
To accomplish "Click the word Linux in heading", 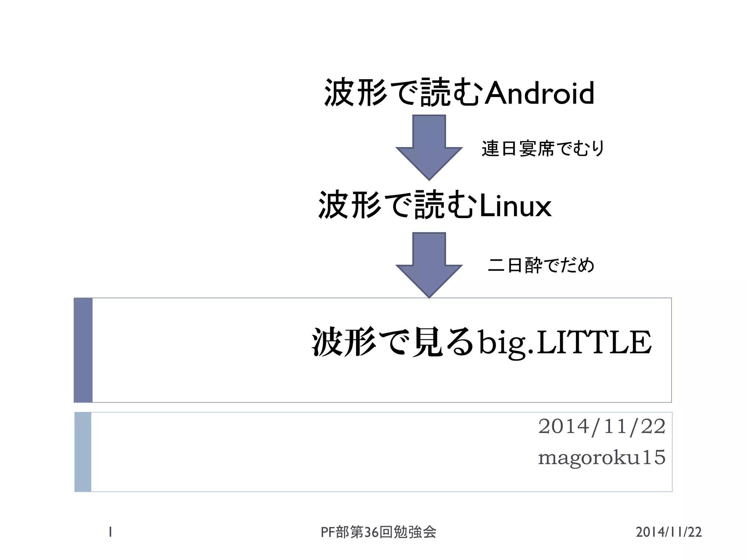I will pyautogui.click(x=515, y=206).
